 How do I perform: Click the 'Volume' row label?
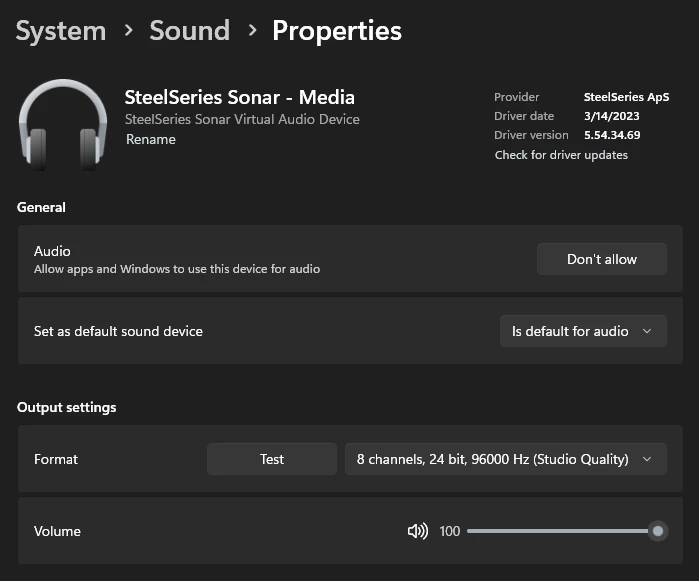pyautogui.click(x=57, y=531)
